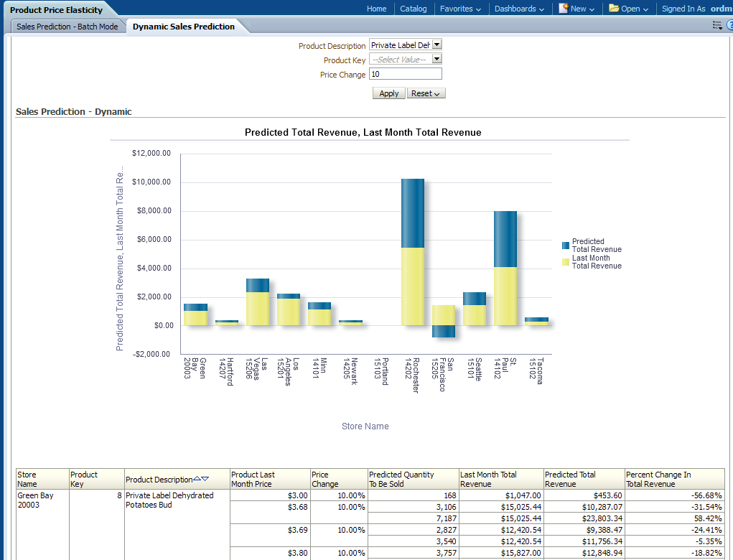Click Predicted Total Revenue legend swatch

pos(566,246)
